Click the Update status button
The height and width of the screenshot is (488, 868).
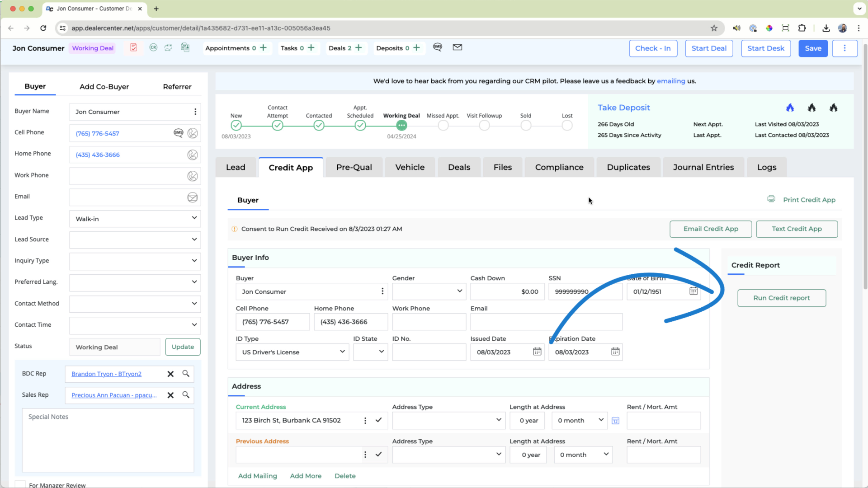coord(183,347)
